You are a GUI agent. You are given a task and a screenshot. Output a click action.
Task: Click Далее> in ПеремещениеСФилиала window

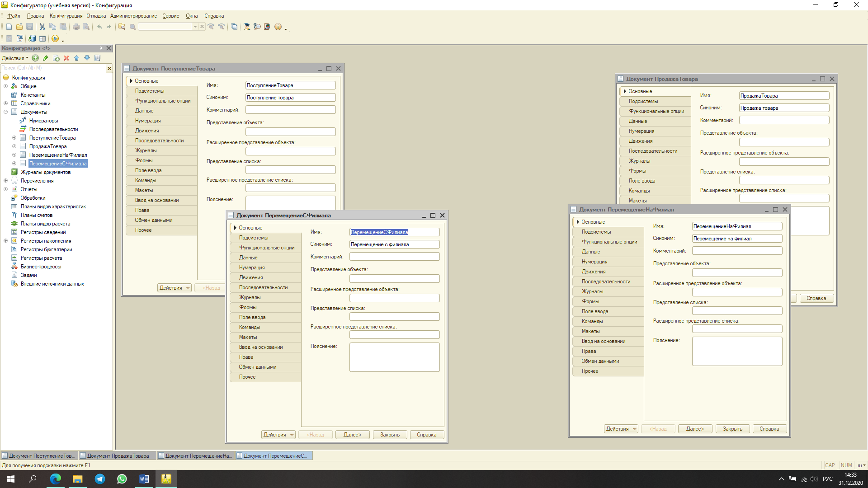(x=352, y=435)
